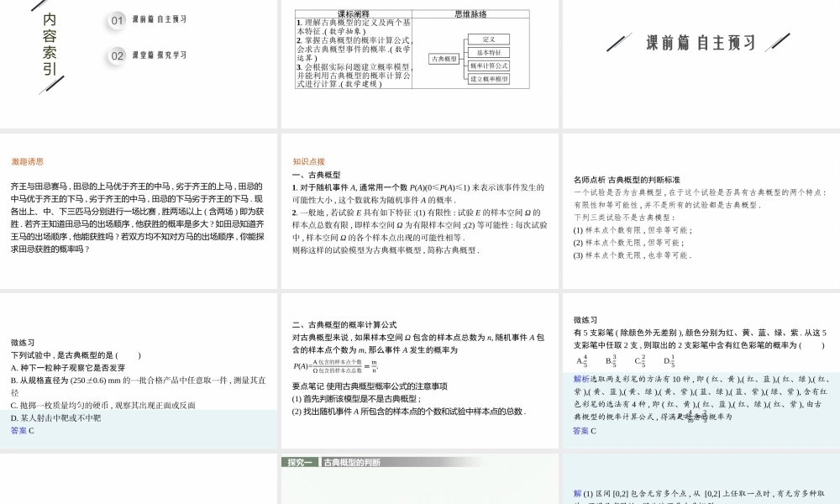The height and width of the screenshot is (504, 840).
Task: Click the "01" numbered circle icon
Action: click(x=115, y=21)
